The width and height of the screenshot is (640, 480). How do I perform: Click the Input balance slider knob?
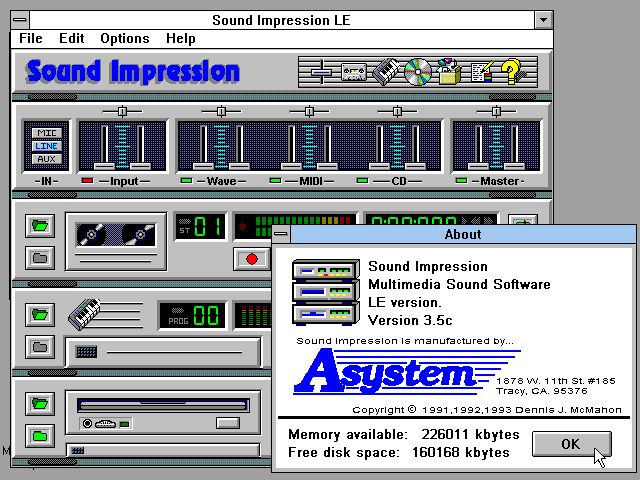[122, 111]
